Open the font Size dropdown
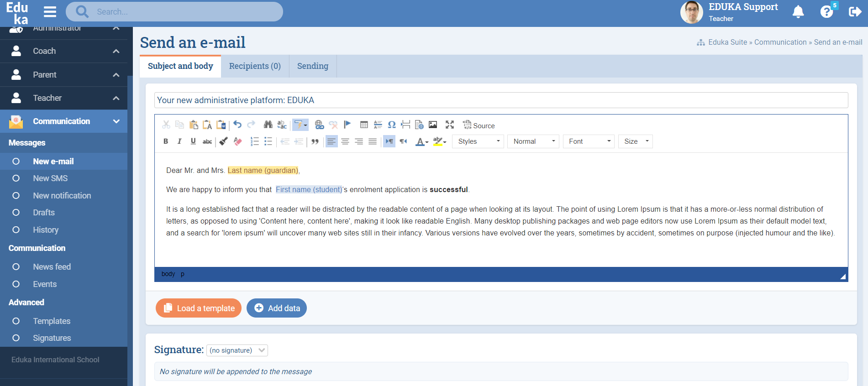 636,141
